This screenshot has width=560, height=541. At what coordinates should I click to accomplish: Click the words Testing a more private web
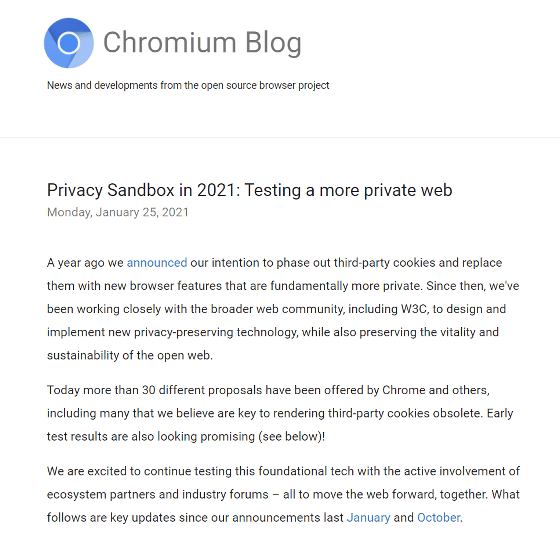pos(348,190)
